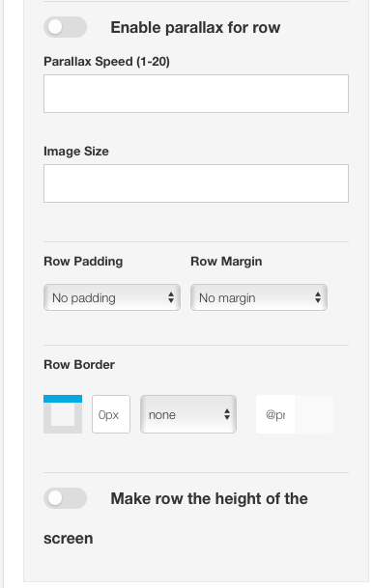Click the Parallax Speed input field
Image resolution: width=373 pixels, height=588 pixels.
click(x=196, y=94)
